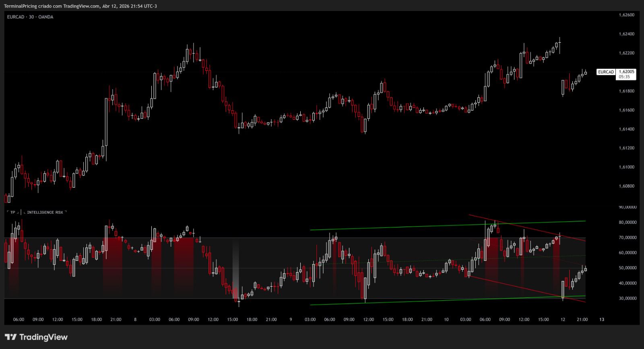This screenshot has width=644, height=349.
Task: Click the 05:35 bar countdown timer
Action: (624, 76)
